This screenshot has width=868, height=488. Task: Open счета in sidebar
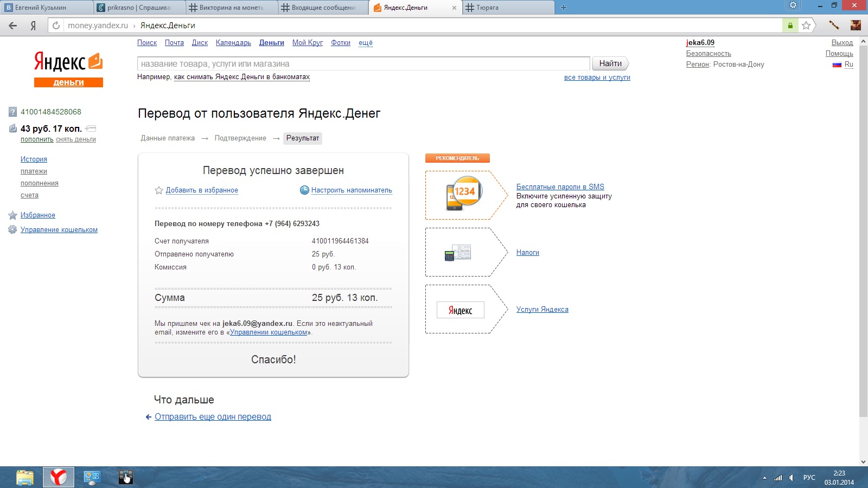(x=29, y=195)
